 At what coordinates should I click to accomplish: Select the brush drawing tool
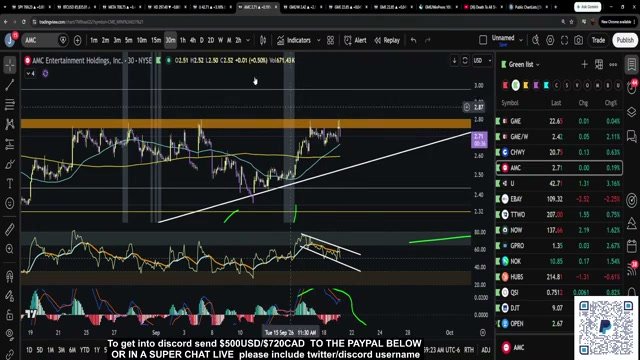10,164
